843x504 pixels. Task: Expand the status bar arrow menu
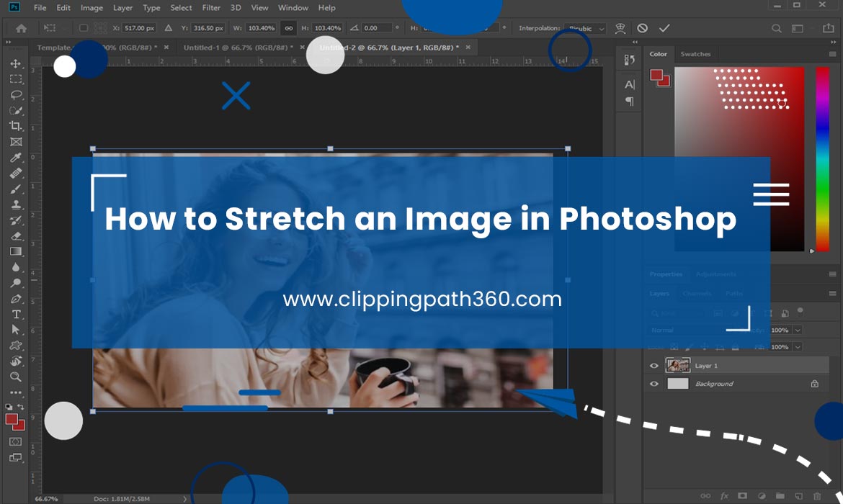(x=185, y=499)
